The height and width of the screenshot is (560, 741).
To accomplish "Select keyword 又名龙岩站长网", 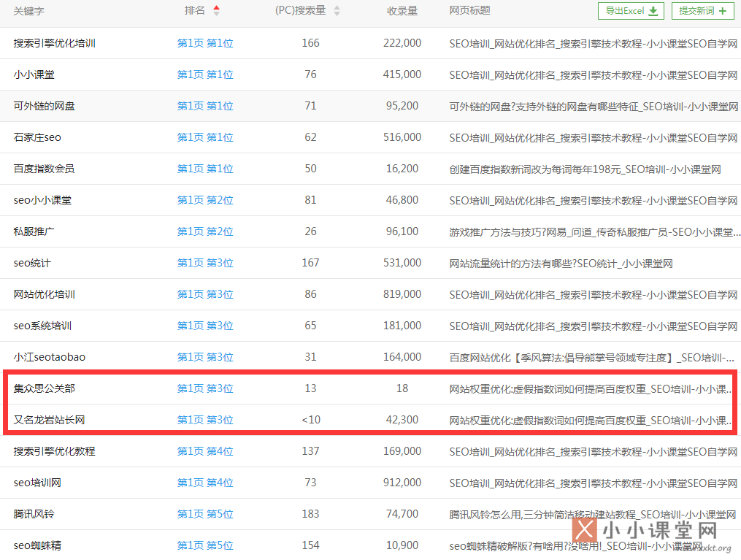I will click(49, 420).
